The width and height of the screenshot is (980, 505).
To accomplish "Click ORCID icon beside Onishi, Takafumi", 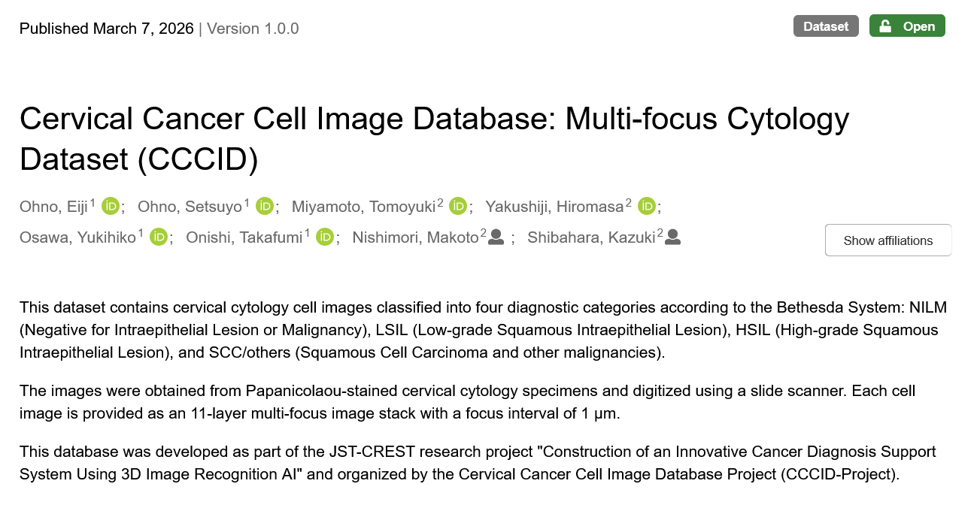I will [324, 237].
